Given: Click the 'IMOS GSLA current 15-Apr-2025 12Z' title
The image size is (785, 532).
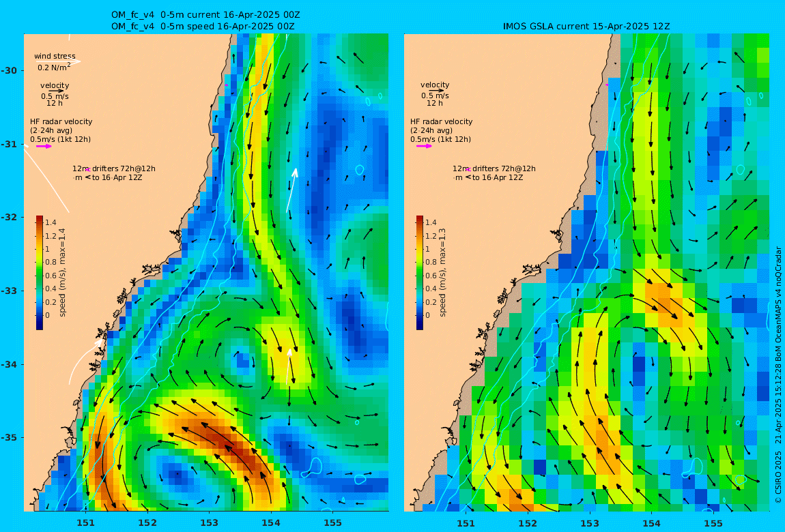Looking at the screenshot, I should (586, 27).
